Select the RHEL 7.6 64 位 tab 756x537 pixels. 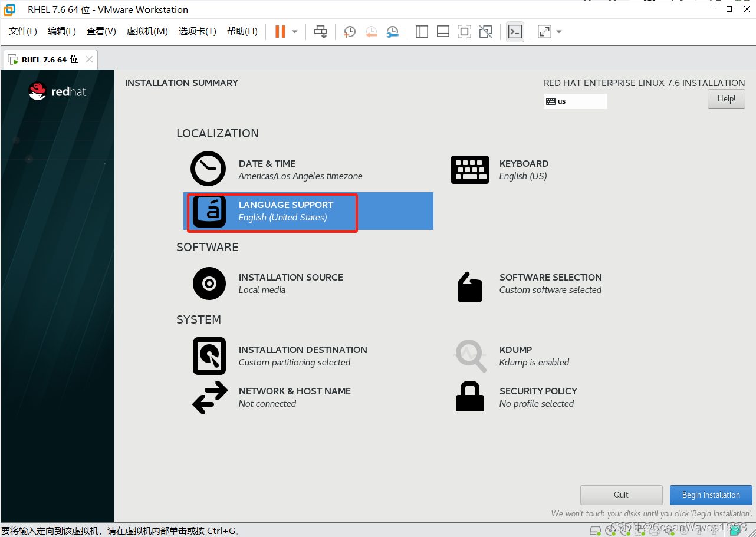click(50, 60)
